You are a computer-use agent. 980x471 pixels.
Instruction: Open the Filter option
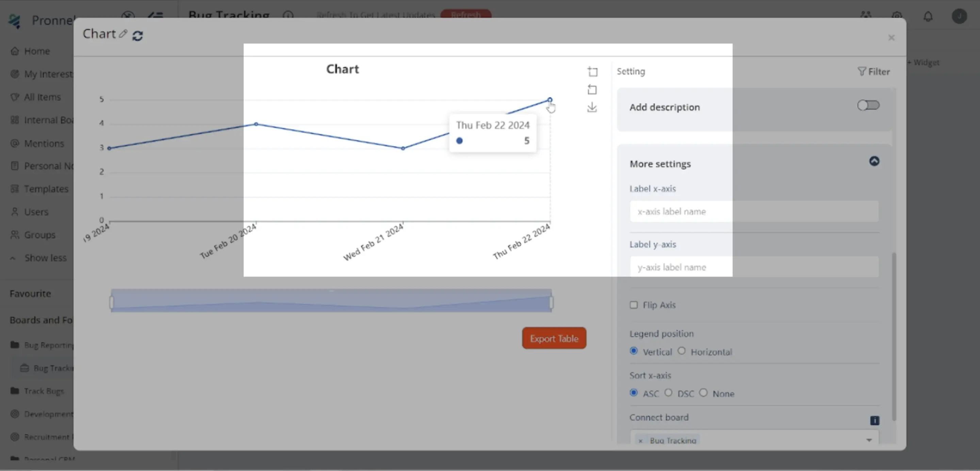(873, 71)
